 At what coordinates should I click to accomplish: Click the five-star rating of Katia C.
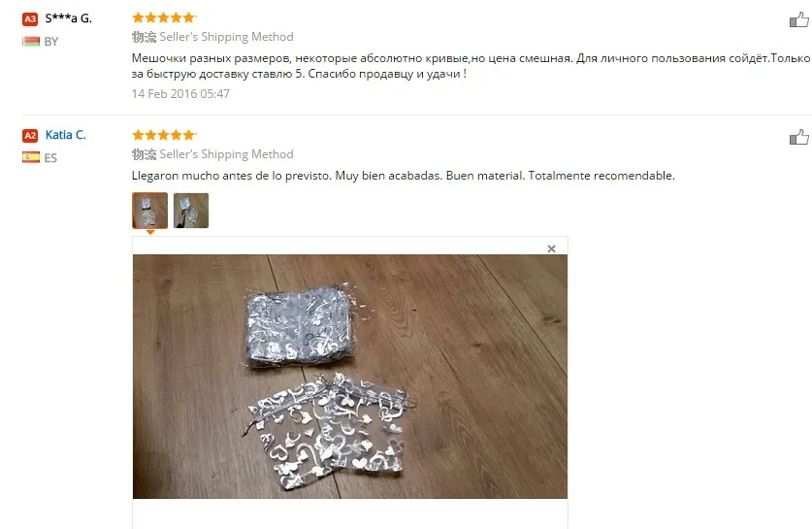tap(164, 135)
